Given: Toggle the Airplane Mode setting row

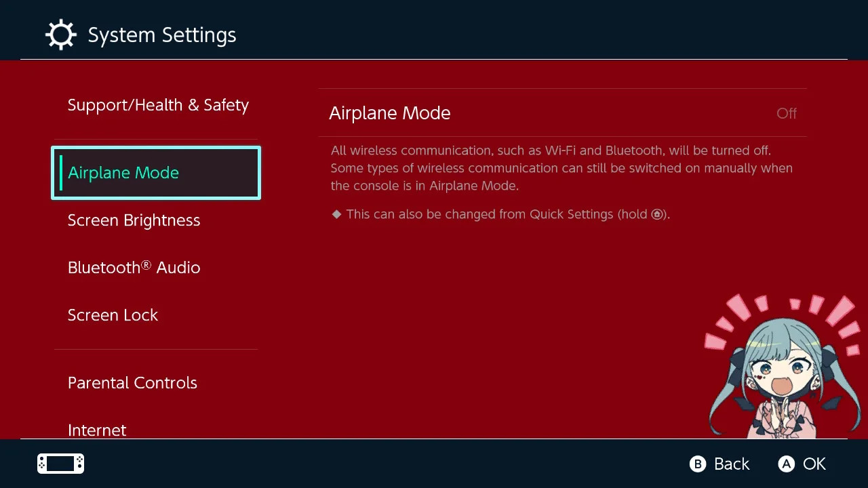Looking at the screenshot, I should pyautogui.click(x=562, y=113).
